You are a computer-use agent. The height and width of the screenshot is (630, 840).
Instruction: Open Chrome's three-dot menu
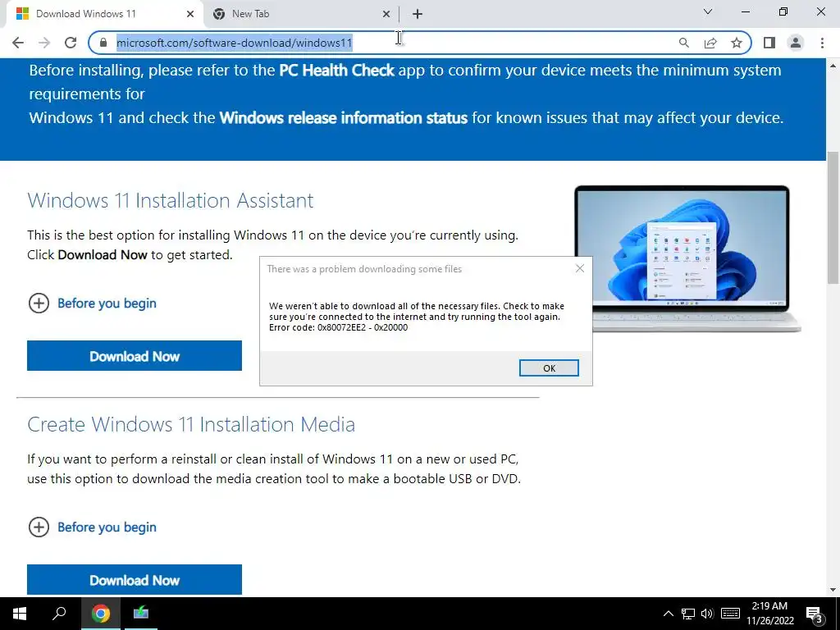[822, 43]
